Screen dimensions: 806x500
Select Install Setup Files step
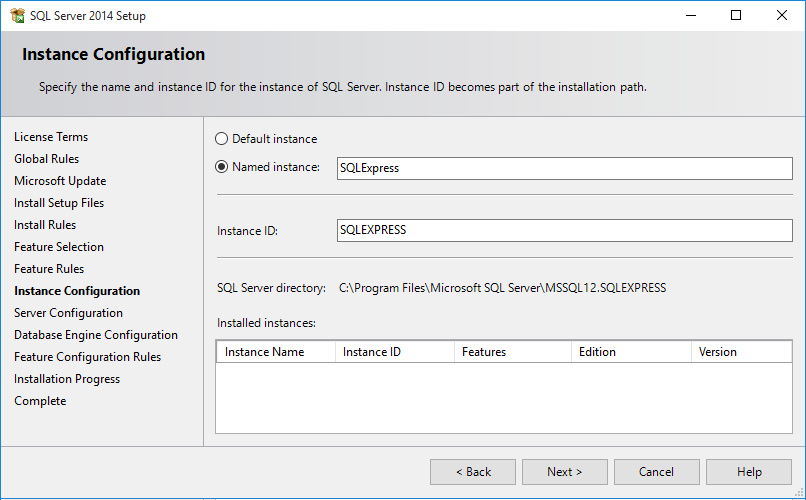click(x=59, y=203)
